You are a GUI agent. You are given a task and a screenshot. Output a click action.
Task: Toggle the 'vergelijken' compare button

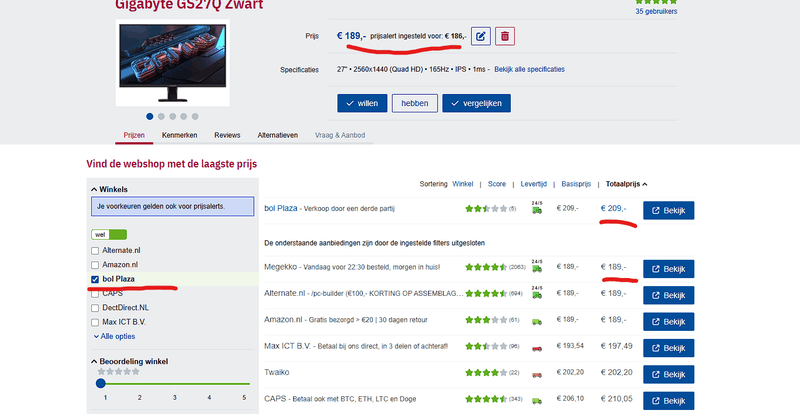click(477, 103)
